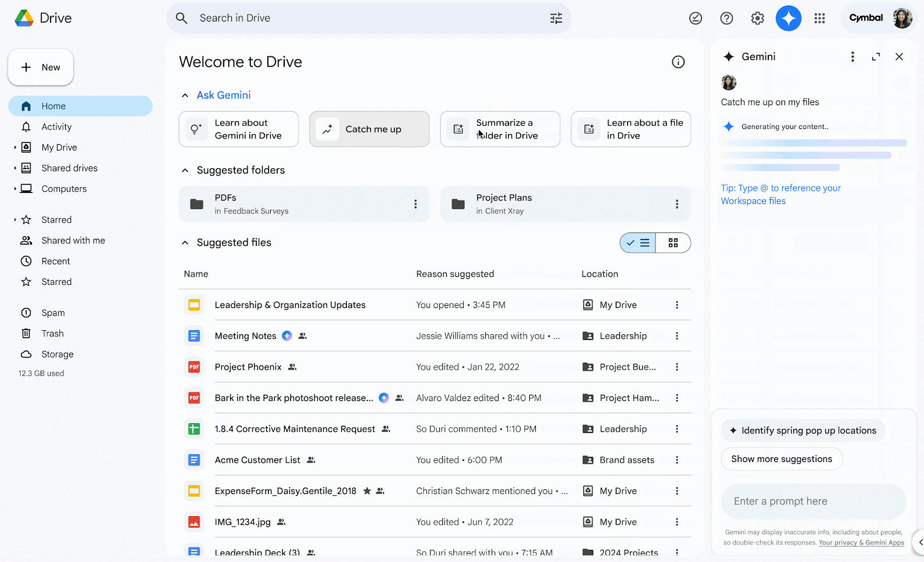Click the info icon beside Welcome to Drive
This screenshot has height=562, width=924.
pos(678,62)
